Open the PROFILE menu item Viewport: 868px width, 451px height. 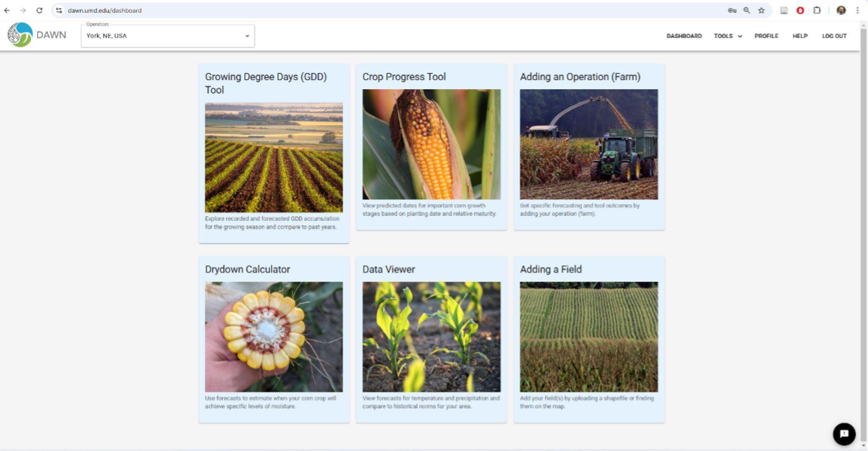pos(766,36)
